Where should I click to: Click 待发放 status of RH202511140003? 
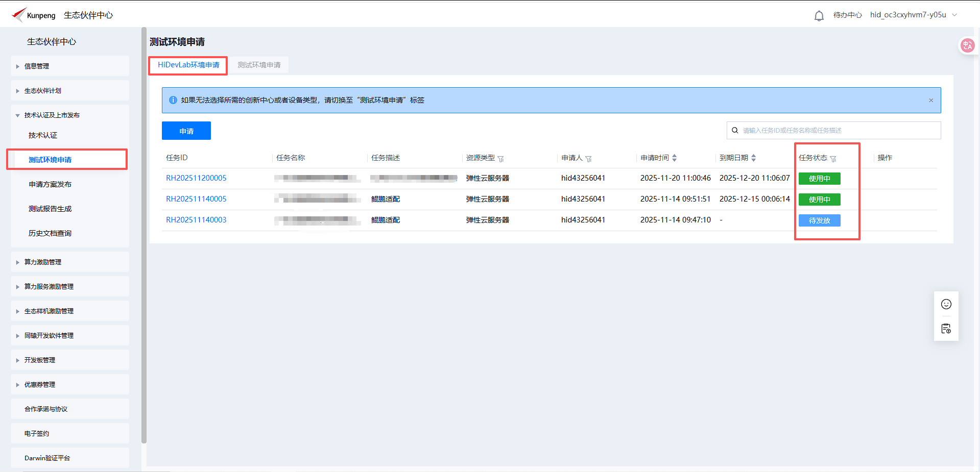click(x=819, y=220)
